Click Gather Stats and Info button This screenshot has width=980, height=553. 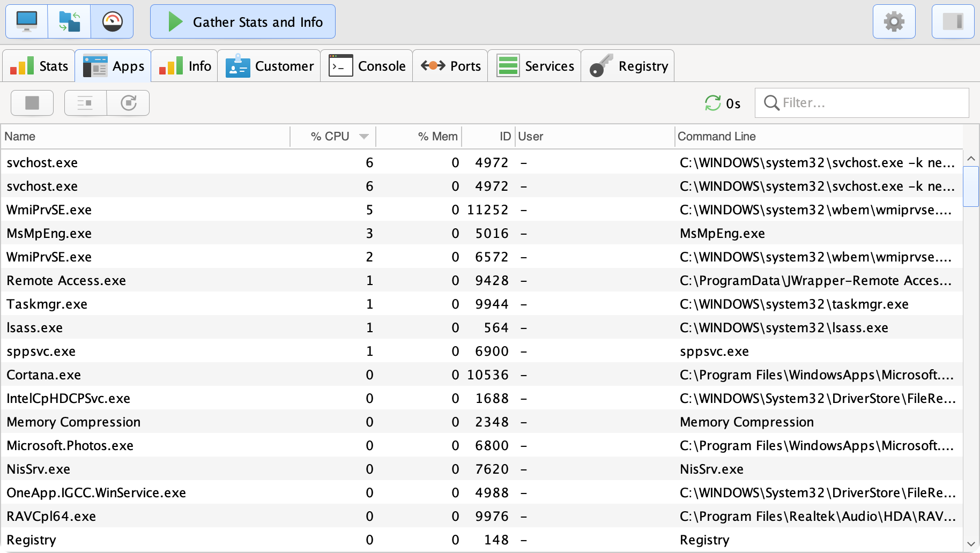(243, 21)
